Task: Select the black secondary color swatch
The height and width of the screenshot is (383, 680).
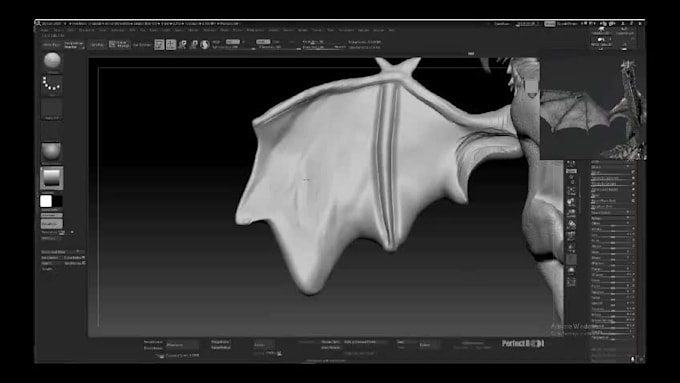Action: coord(57,201)
